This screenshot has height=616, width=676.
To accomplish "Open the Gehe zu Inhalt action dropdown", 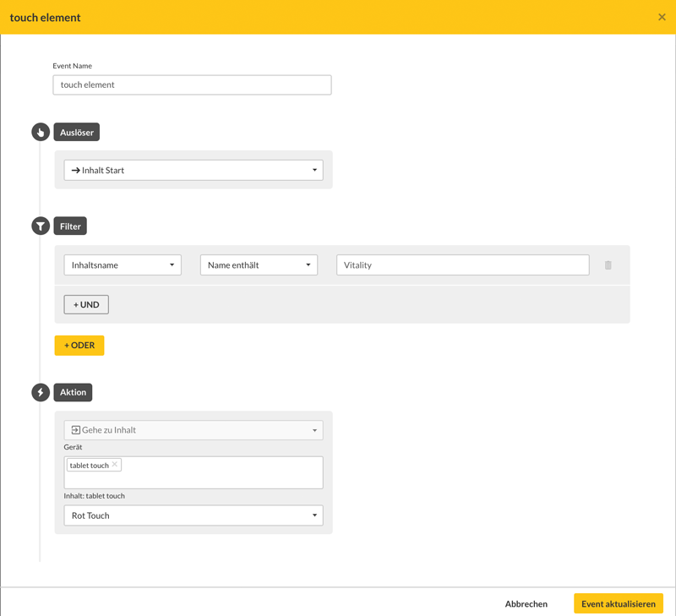I will click(194, 430).
